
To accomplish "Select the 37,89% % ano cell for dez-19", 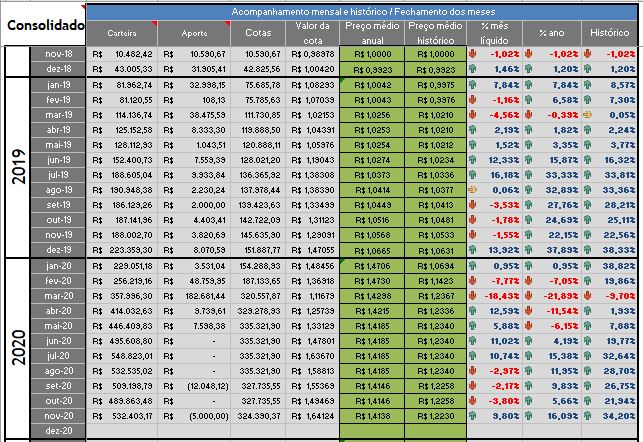I will tap(552, 250).
